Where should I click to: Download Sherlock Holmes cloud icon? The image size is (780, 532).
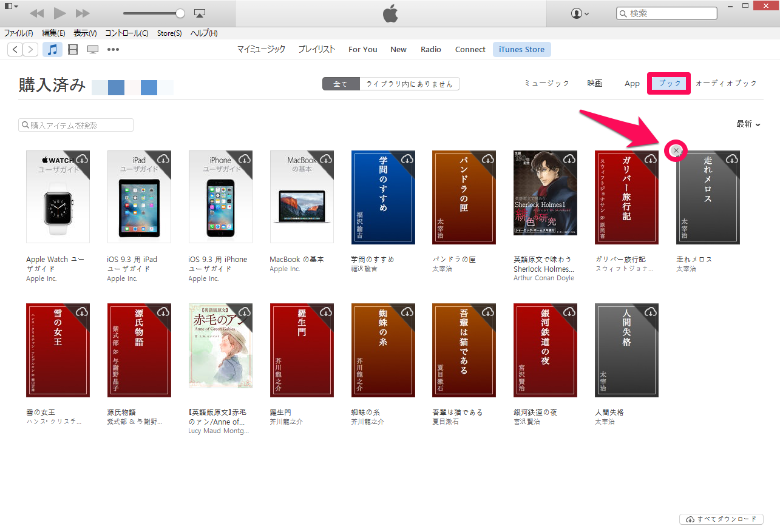tap(569, 159)
